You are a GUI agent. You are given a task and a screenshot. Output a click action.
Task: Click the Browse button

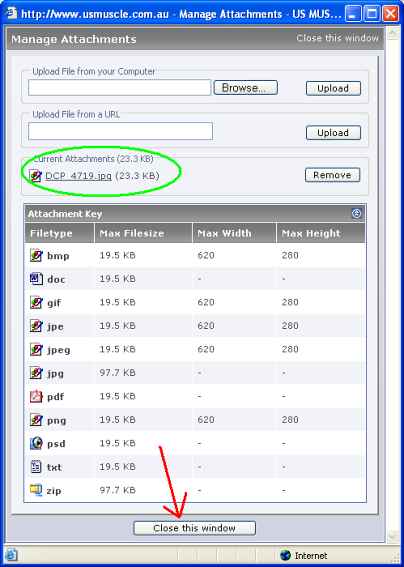246,88
